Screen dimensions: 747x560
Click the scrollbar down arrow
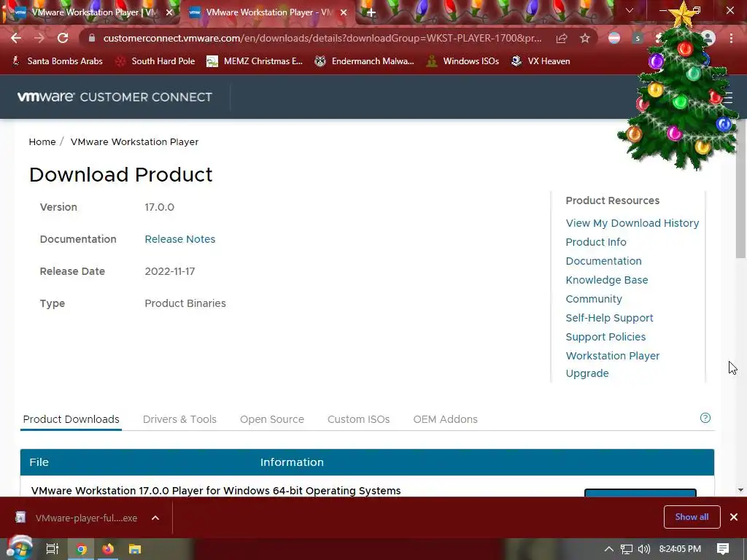click(x=741, y=490)
